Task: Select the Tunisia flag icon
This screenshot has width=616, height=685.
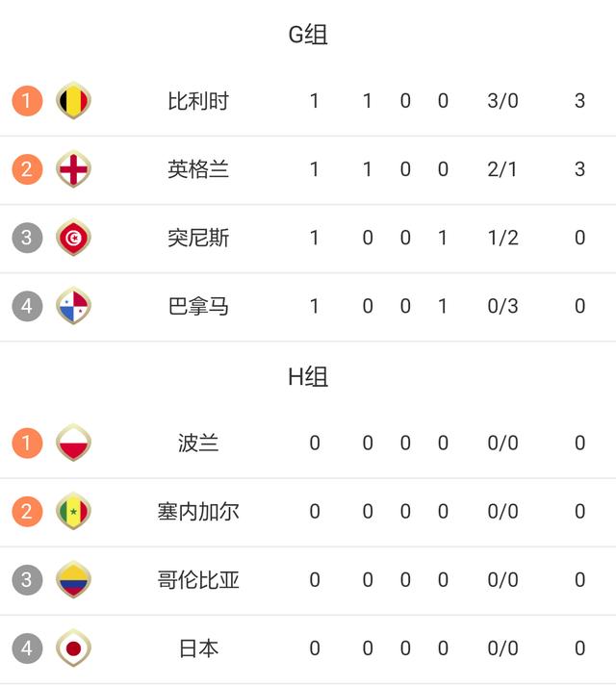Action: (x=73, y=238)
